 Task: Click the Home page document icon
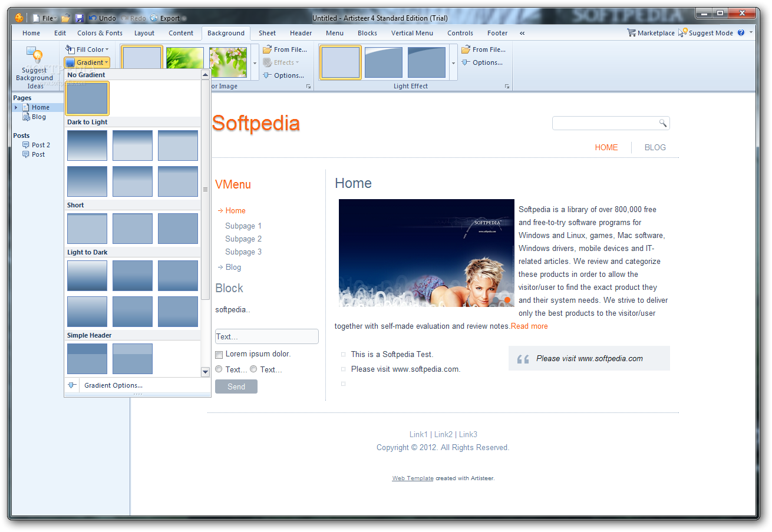point(26,107)
